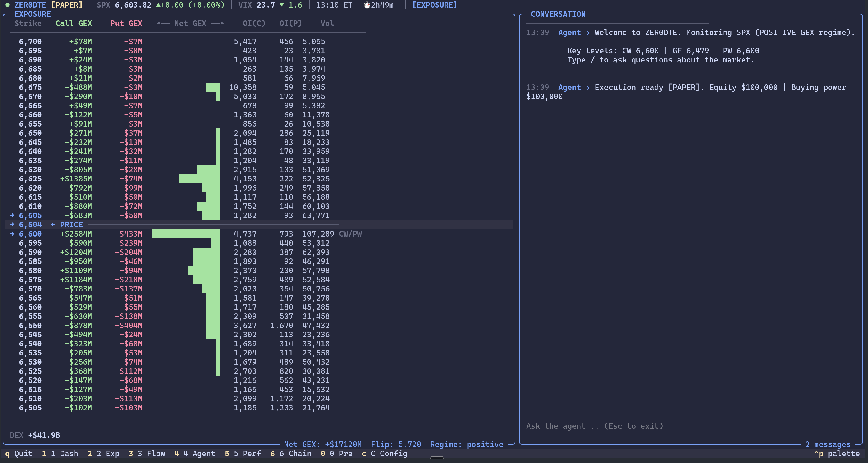
Task: Open the Perf view
Action: pos(243,454)
